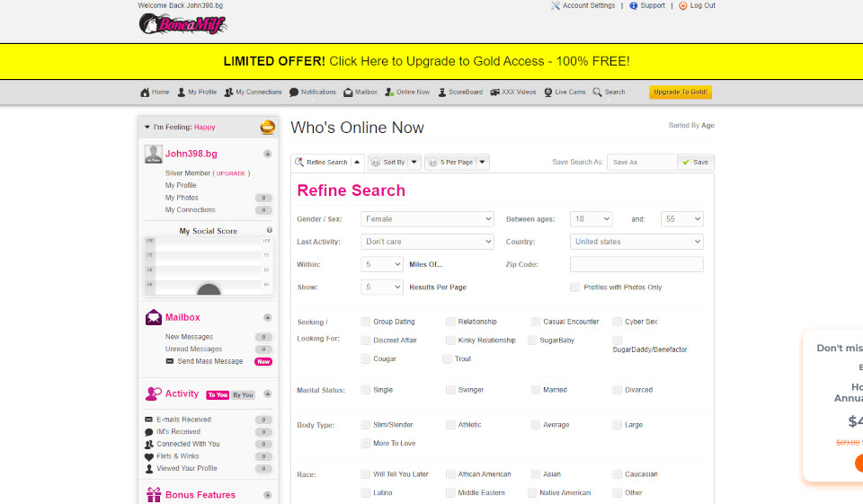Expand the Country dropdown showing United states
Screen dimensions: 863x504
pyautogui.click(x=636, y=242)
